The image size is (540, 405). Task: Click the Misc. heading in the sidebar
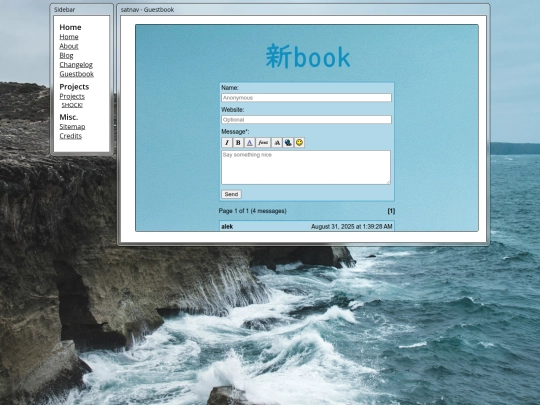point(69,117)
